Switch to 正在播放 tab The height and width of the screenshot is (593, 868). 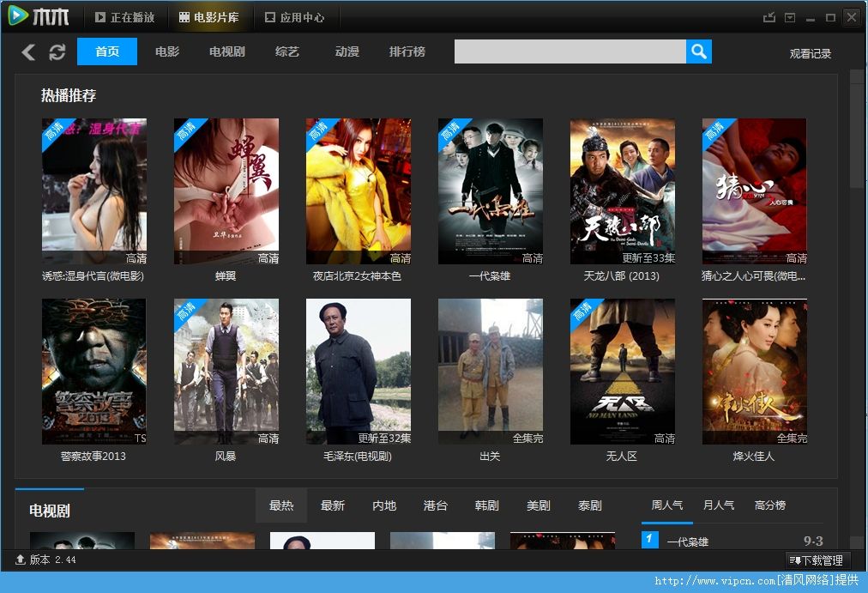(x=124, y=18)
